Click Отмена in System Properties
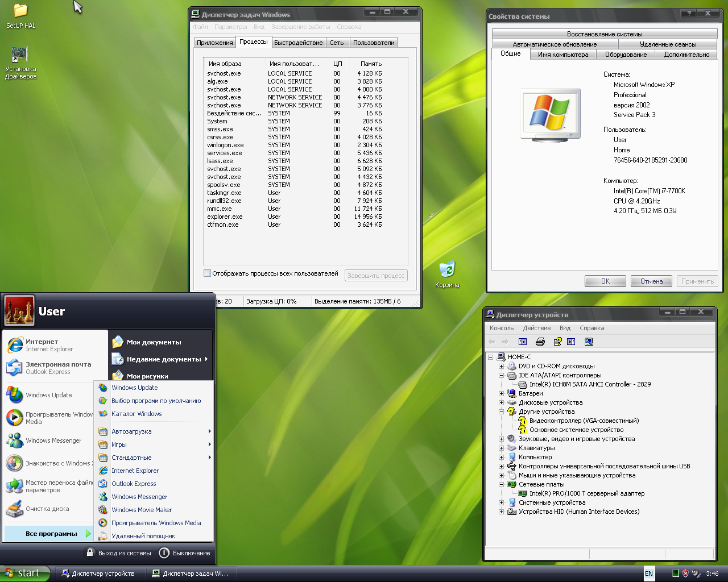Image resolution: width=728 pixels, height=582 pixels. click(651, 281)
